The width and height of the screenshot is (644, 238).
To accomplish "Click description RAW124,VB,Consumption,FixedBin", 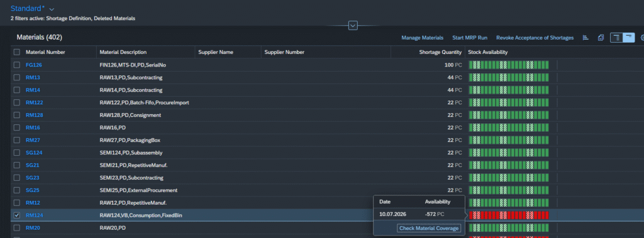I will [141, 215].
